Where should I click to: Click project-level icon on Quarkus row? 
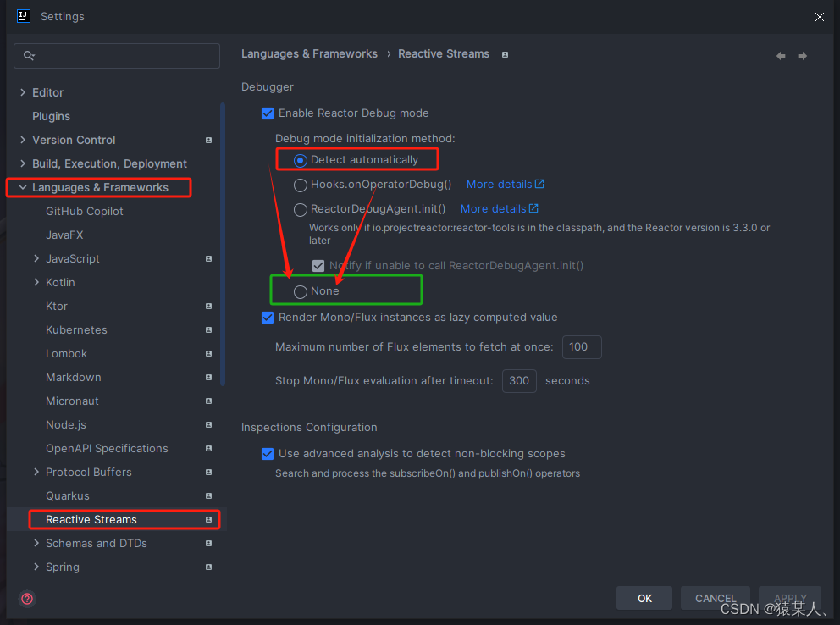pos(208,496)
